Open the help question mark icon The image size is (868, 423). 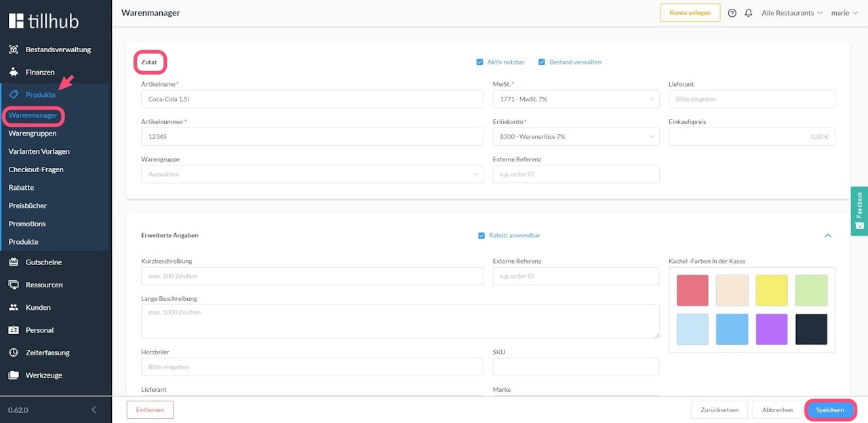pyautogui.click(x=732, y=13)
